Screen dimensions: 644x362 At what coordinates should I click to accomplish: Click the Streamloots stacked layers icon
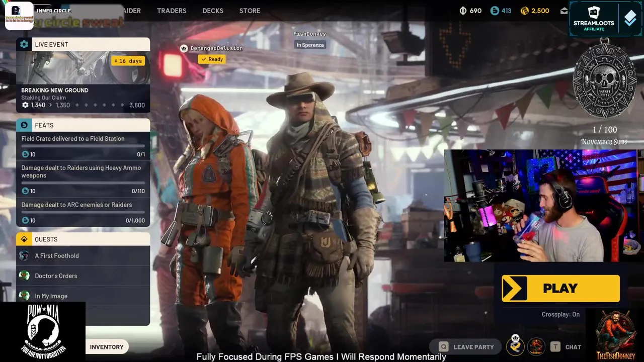pyautogui.click(x=630, y=19)
